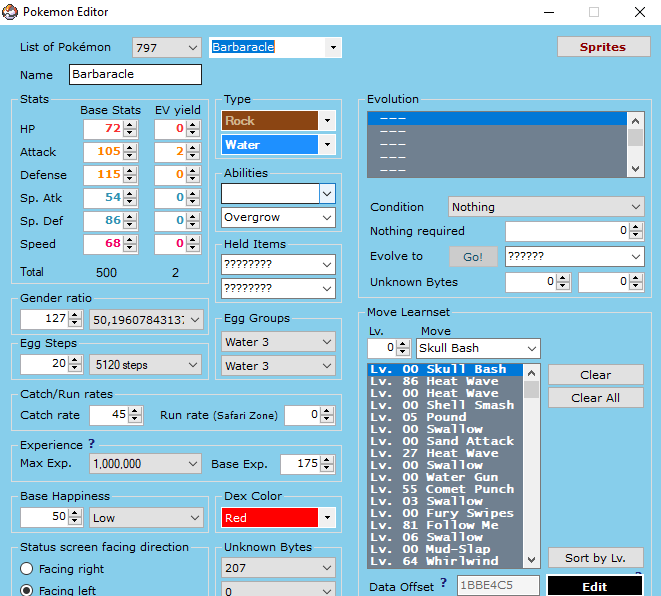Screen dimensions: 661x596
Task: Click the Sprites button
Action: (x=602, y=47)
